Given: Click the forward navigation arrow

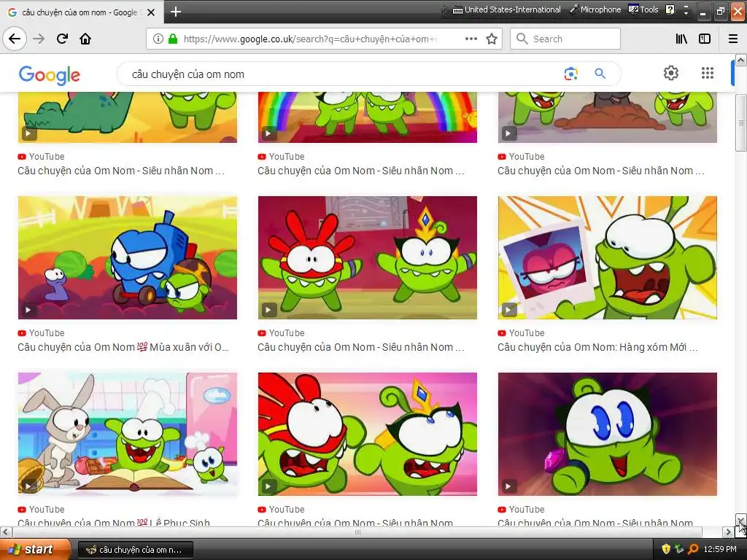Looking at the screenshot, I should 39,39.
